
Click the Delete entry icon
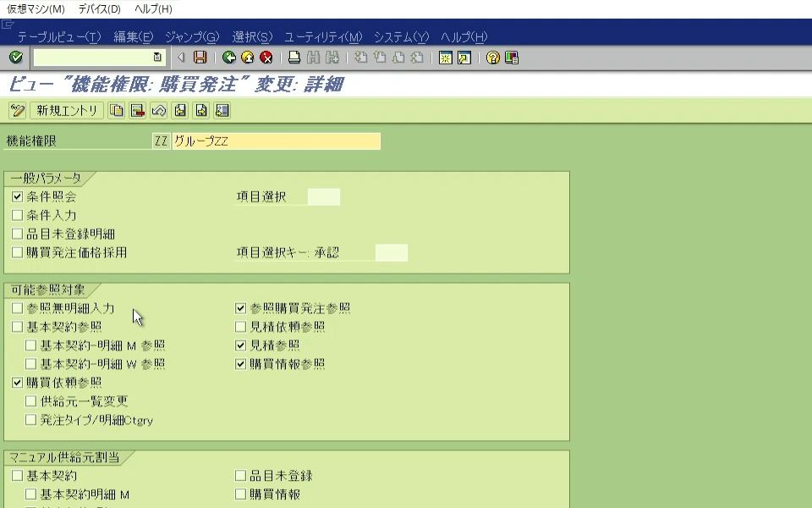137,110
